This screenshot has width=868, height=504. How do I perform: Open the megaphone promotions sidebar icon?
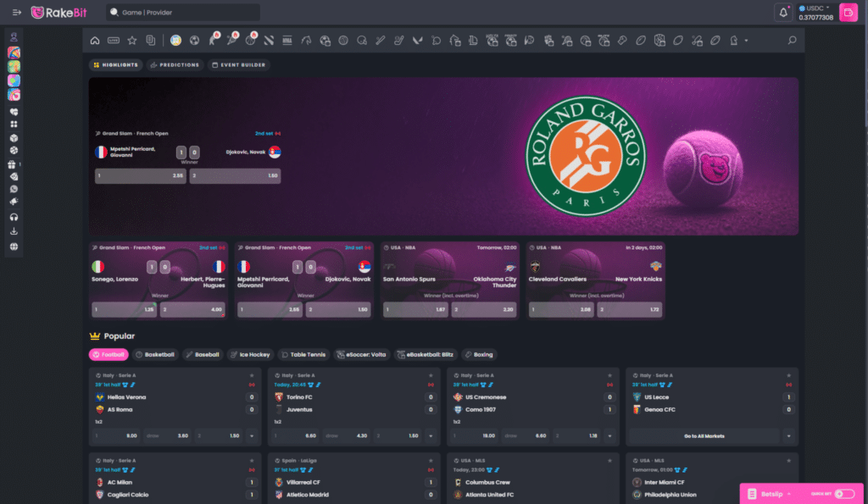point(14,202)
